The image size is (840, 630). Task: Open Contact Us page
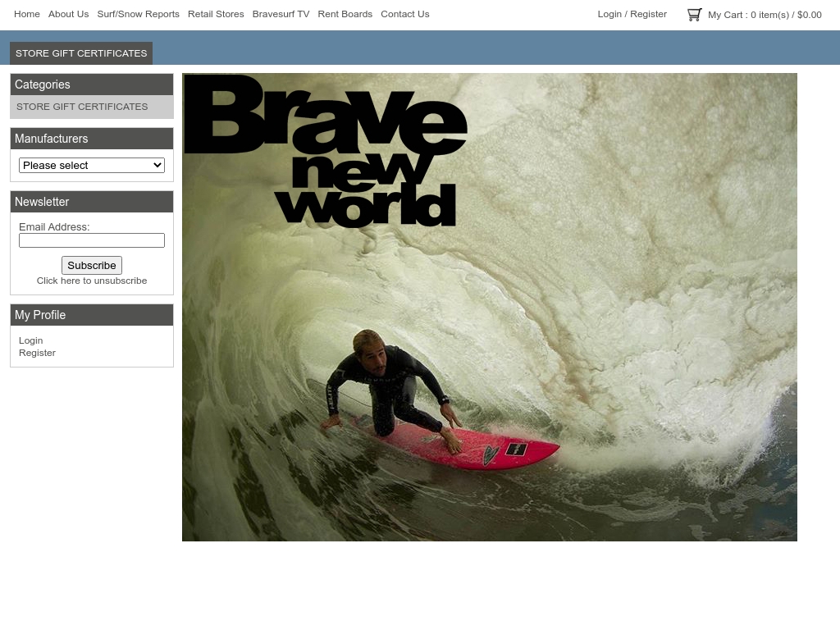tap(405, 14)
